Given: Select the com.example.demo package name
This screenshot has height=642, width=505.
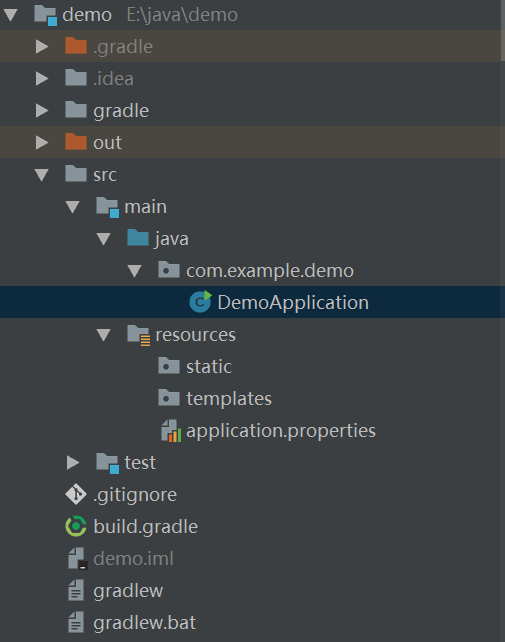Looking at the screenshot, I should (x=270, y=271).
